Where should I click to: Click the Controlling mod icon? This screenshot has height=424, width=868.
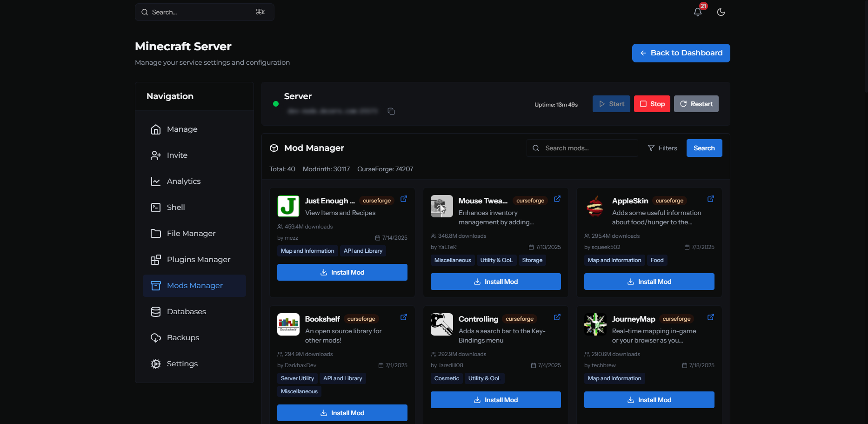pyautogui.click(x=442, y=324)
